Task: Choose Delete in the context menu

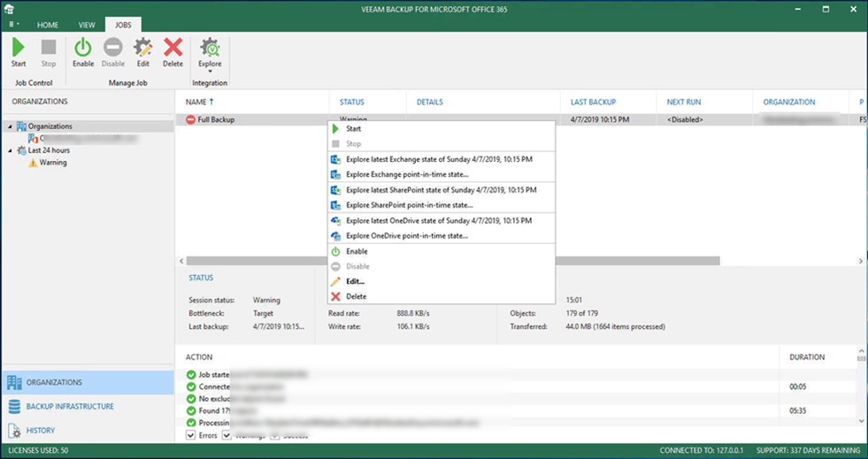Action: pos(442,296)
